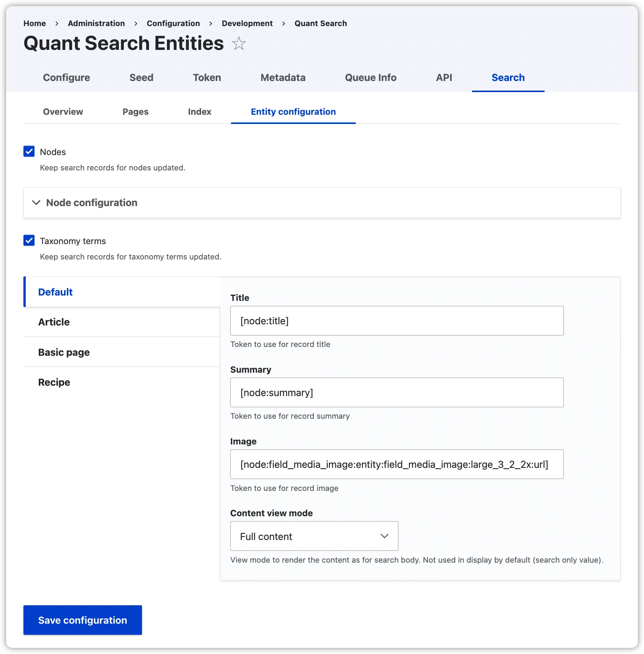
Task: Toggle Keep search records for nodes updated
Action: [x=29, y=151]
